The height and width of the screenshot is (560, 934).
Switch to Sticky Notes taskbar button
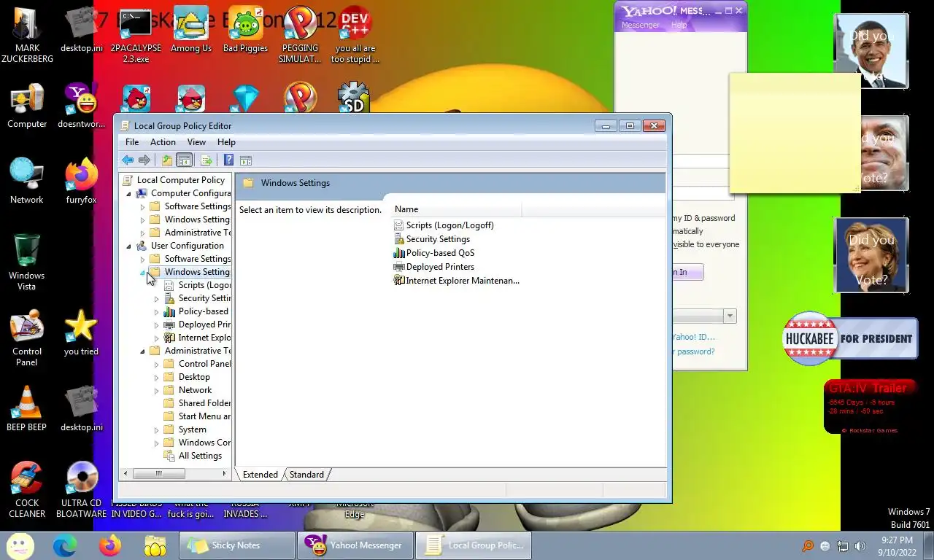(236, 545)
